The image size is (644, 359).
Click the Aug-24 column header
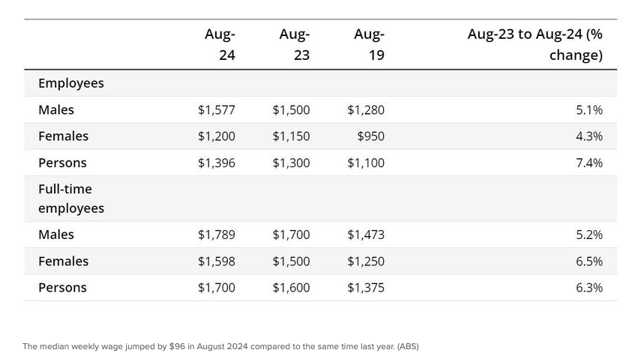click(x=220, y=44)
